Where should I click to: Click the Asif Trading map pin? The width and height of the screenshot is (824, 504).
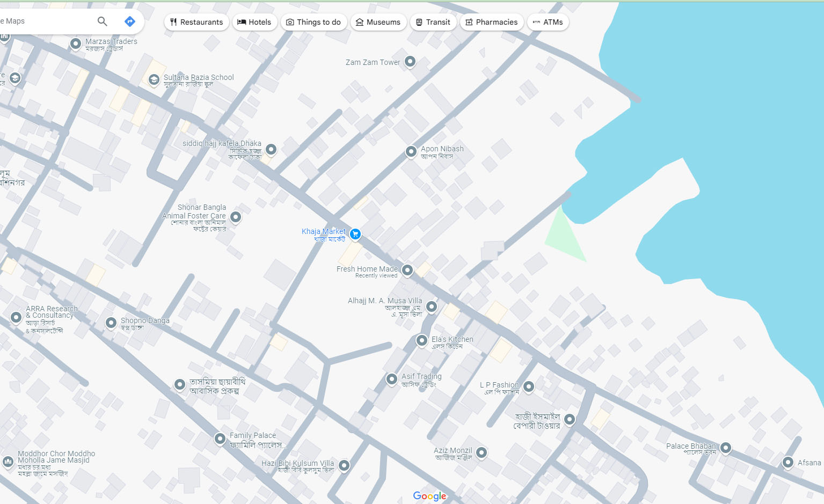tap(392, 378)
